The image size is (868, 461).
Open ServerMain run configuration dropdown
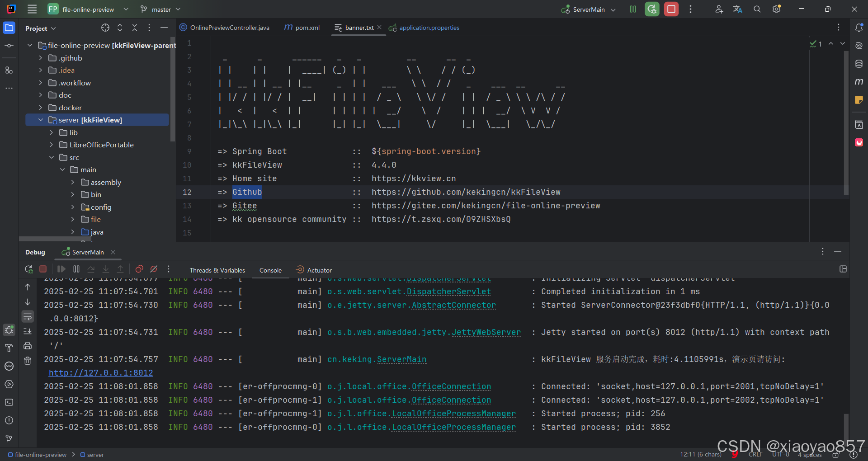pos(589,9)
